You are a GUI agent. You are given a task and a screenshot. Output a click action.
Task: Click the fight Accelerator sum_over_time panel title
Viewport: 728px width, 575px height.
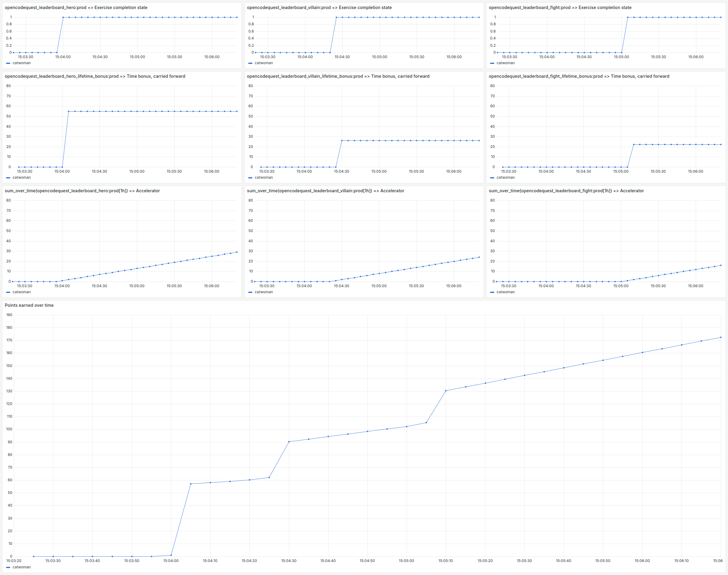tap(566, 190)
